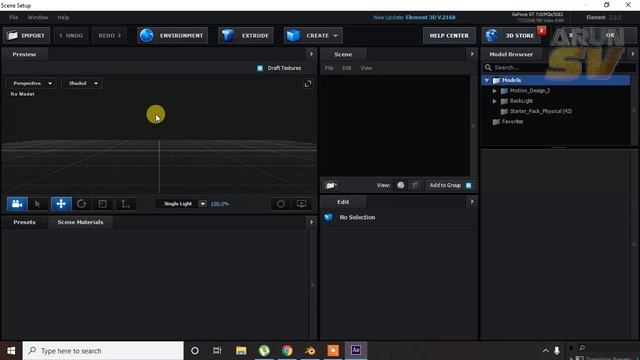Expand the preview viewport to fullscreen
The width and height of the screenshot is (640, 360).
[308, 84]
